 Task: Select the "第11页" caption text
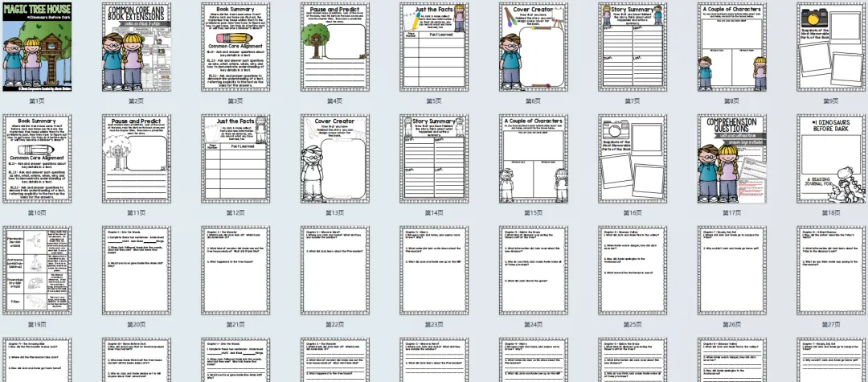click(x=136, y=213)
